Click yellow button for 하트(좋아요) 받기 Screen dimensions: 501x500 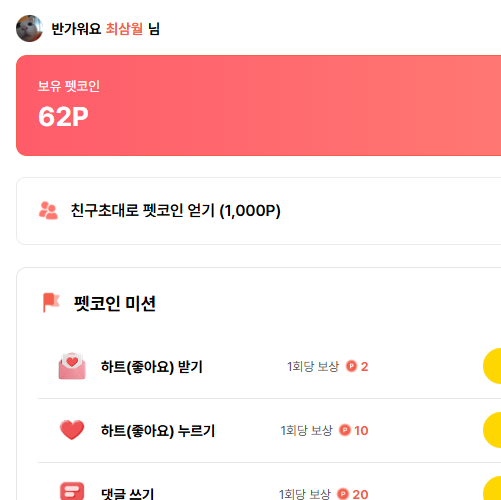[492, 366]
